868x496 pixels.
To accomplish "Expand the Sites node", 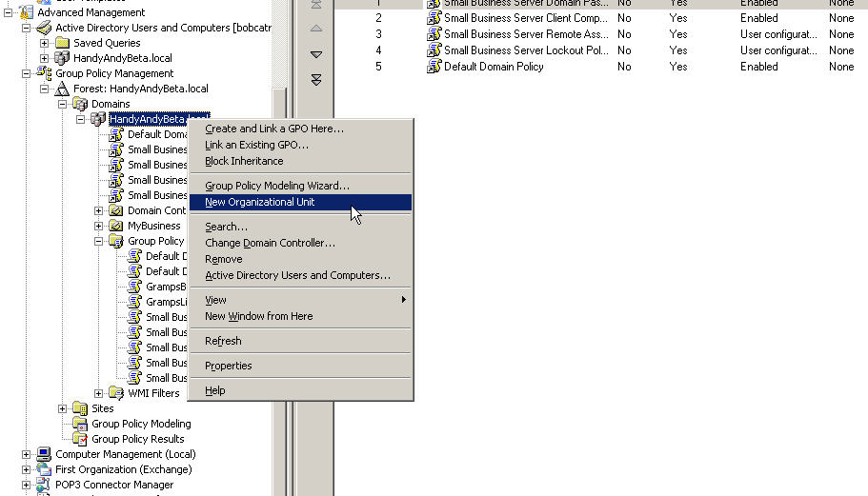I will [63, 408].
